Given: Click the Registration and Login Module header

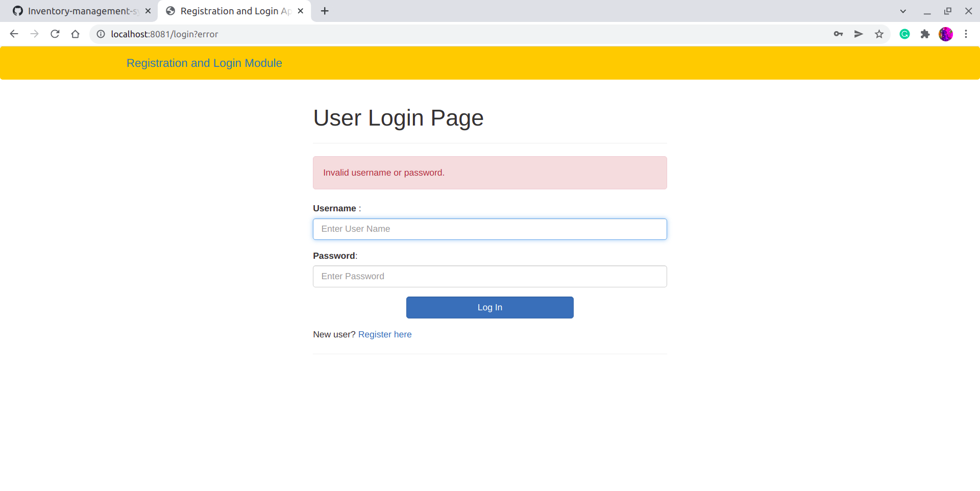Looking at the screenshot, I should pos(204,63).
